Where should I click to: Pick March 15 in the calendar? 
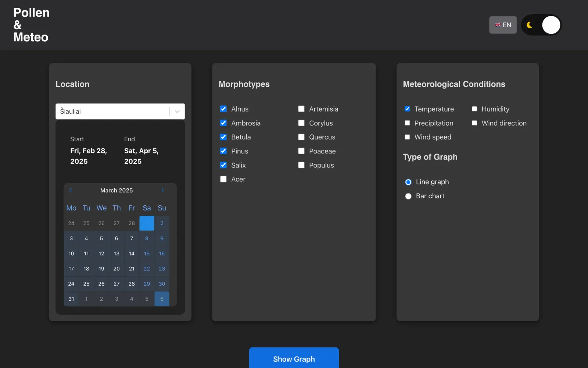[147, 254]
